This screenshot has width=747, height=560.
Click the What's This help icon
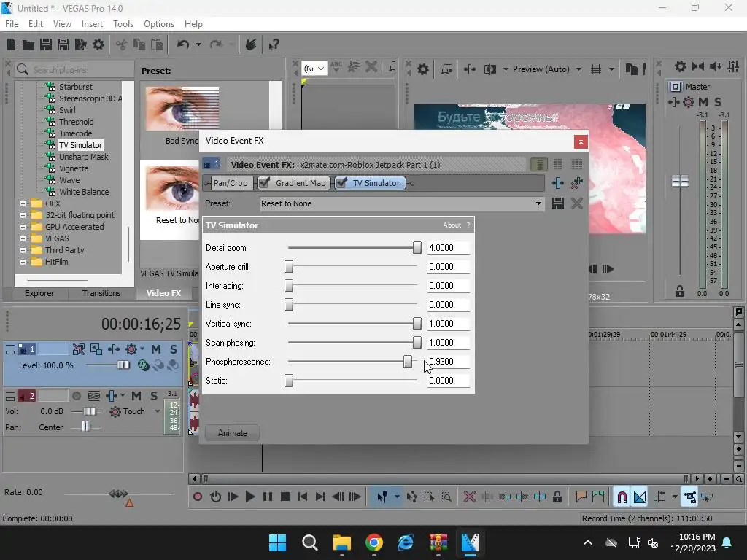274,44
